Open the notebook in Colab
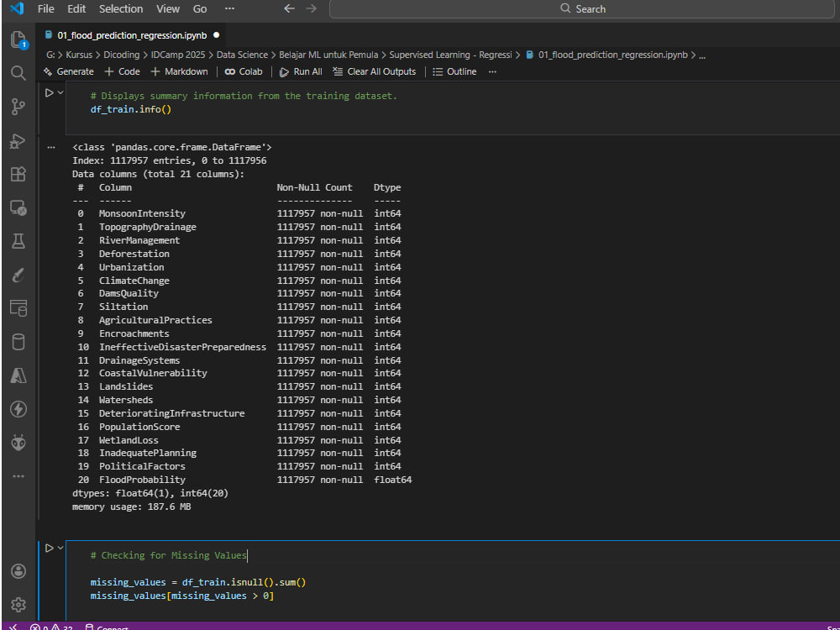840x630 pixels. coord(244,71)
